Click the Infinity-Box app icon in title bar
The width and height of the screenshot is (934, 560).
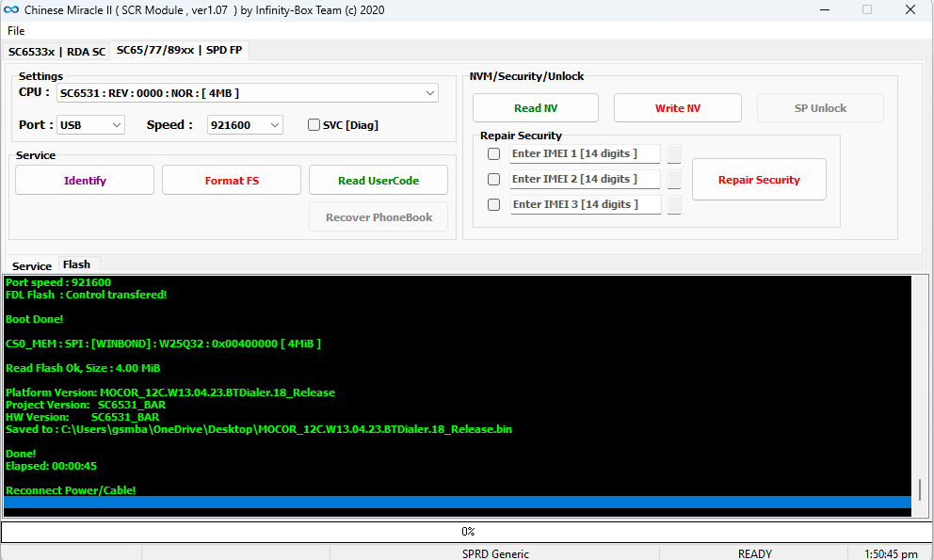pyautogui.click(x=10, y=9)
